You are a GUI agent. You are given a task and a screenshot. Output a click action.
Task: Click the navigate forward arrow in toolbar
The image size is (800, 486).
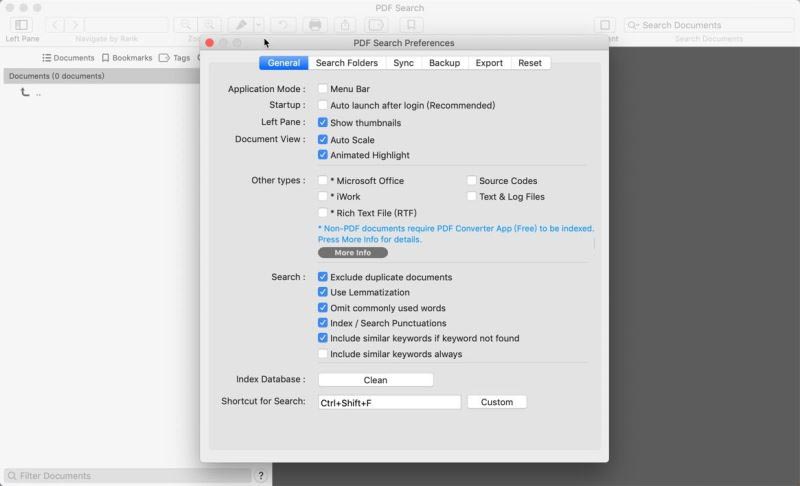click(74, 25)
